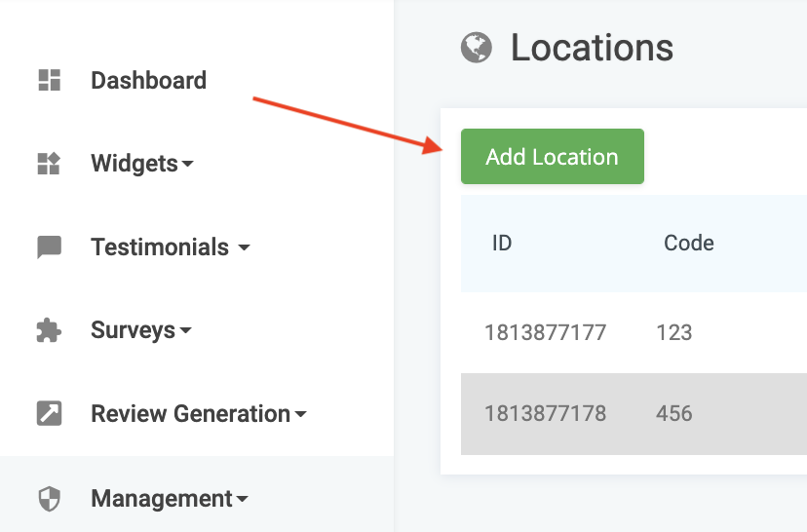Click the code 456 cell

click(674, 414)
